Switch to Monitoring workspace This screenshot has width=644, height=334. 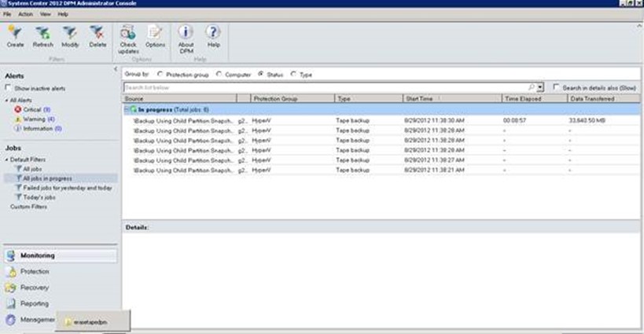pos(61,255)
